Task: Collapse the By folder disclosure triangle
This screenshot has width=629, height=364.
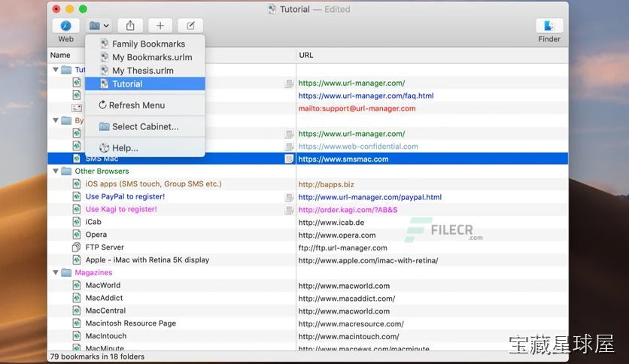Action: (56, 120)
